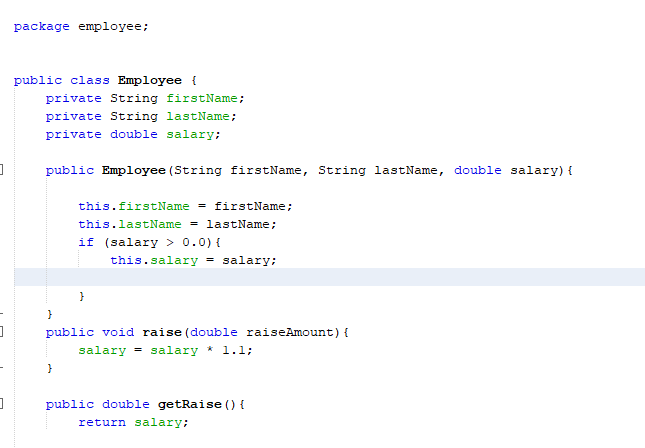
Task: Click the "*" multiplication operator
Action: 210,350
